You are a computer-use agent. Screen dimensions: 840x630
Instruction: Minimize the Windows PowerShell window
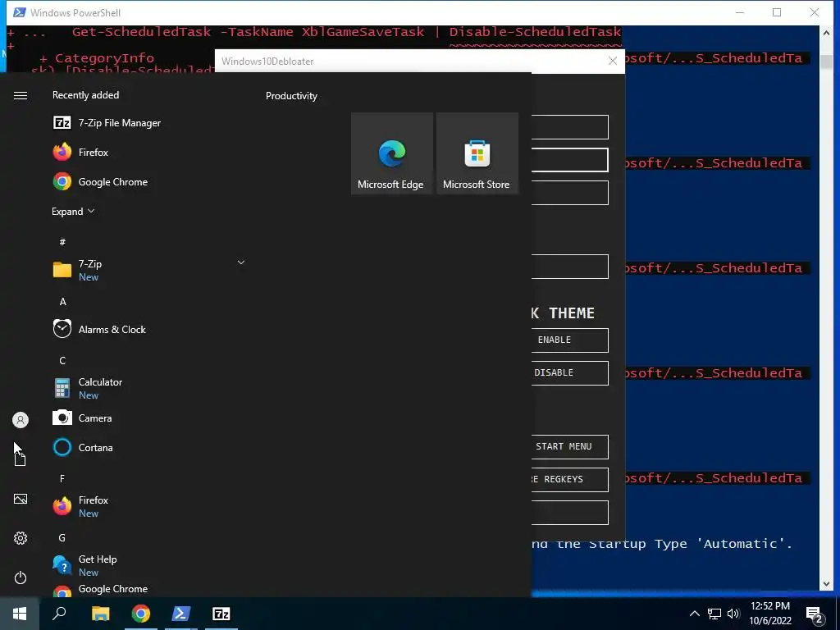click(x=740, y=12)
